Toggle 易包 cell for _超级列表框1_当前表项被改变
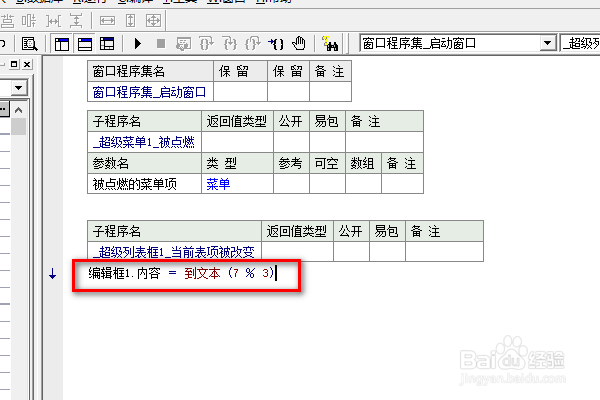This screenshot has height=400, width=600. click(387, 252)
